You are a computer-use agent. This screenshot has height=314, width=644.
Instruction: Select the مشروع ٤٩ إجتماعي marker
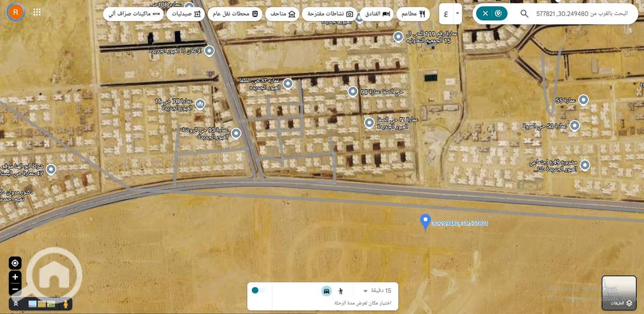point(585,165)
